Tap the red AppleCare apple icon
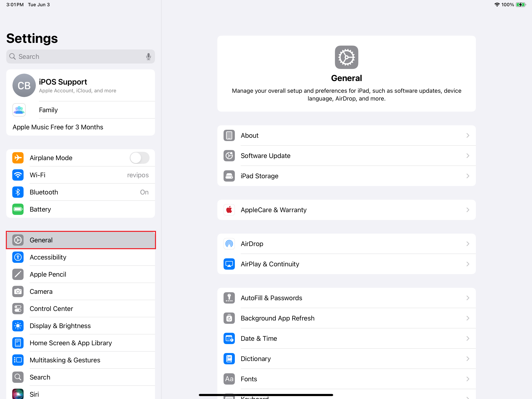This screenshot has height=399, width=532. (229, 210)
